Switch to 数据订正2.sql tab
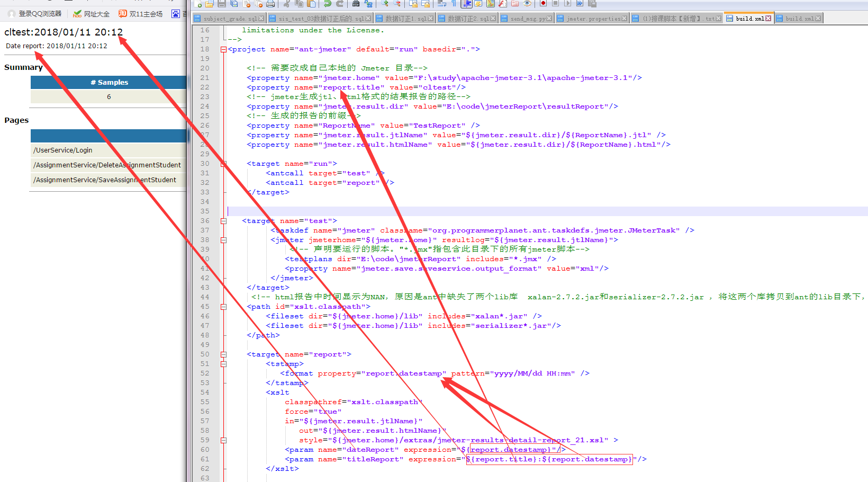The height and width of the screenshot is (482, 868). pos(467,19)
